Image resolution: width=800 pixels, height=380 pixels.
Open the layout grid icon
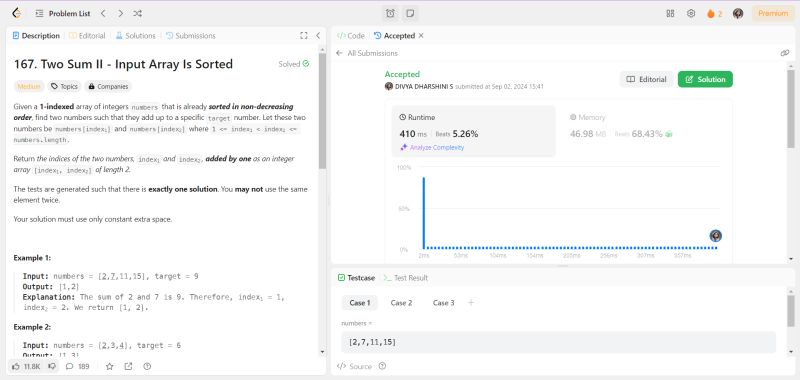coord(670,14)
